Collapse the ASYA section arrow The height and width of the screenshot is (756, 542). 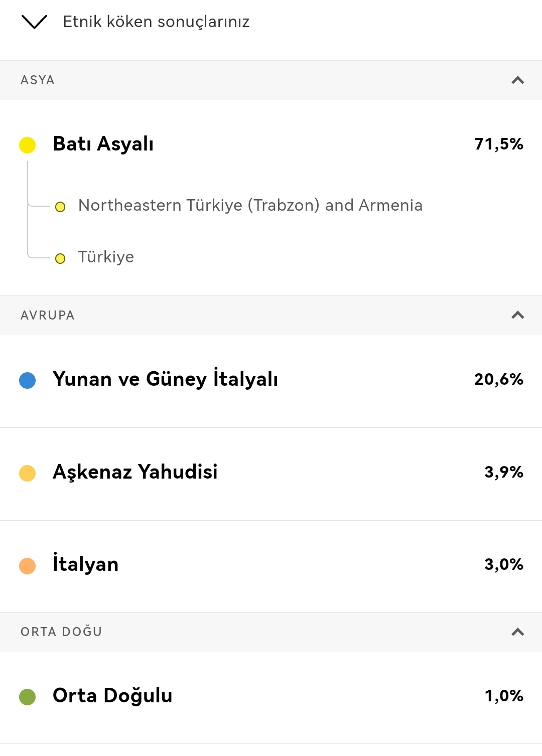pyautogui.click(x=517, y=80)
